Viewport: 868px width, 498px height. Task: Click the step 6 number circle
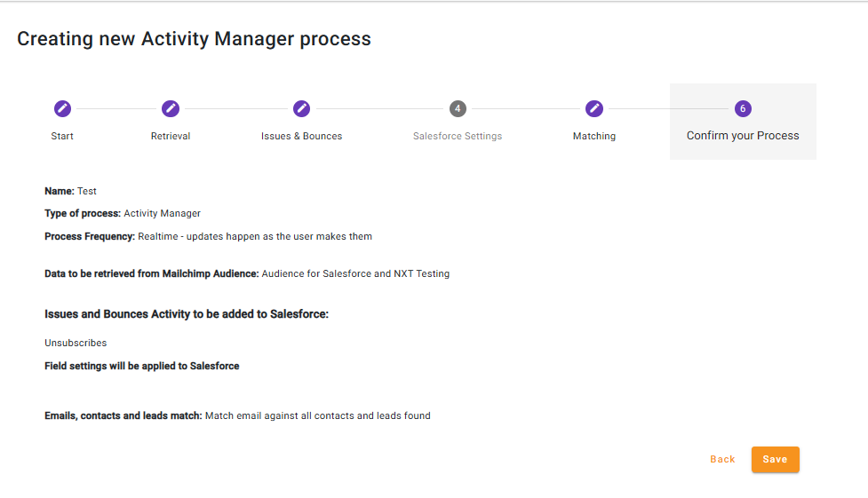pyautogui.click(x=743, y=108)
